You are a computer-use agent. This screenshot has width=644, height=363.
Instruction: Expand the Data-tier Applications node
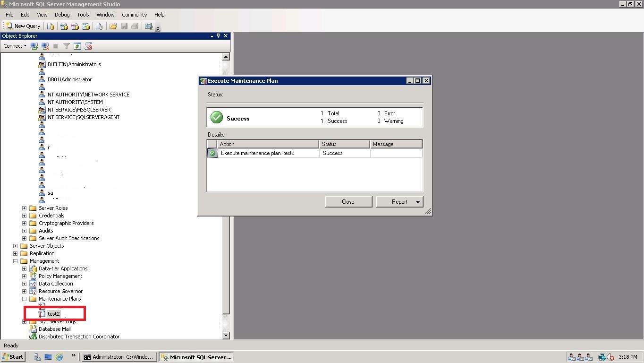click(24, 268)
